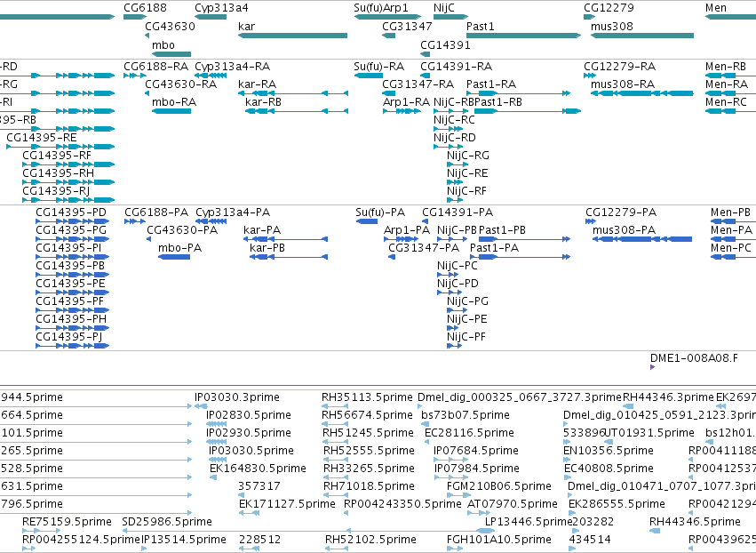Select the kar-PB protein label

(x=267, y=247)
